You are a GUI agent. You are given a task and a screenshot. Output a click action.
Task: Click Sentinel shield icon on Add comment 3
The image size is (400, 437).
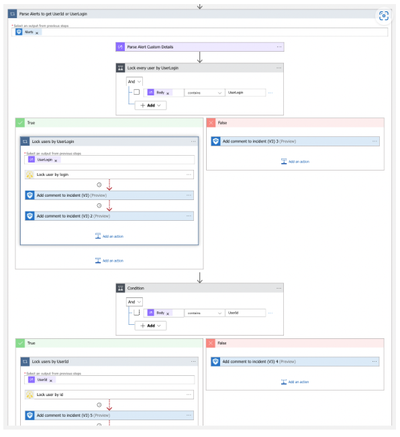pyautogui.click(x=215, y=141)
